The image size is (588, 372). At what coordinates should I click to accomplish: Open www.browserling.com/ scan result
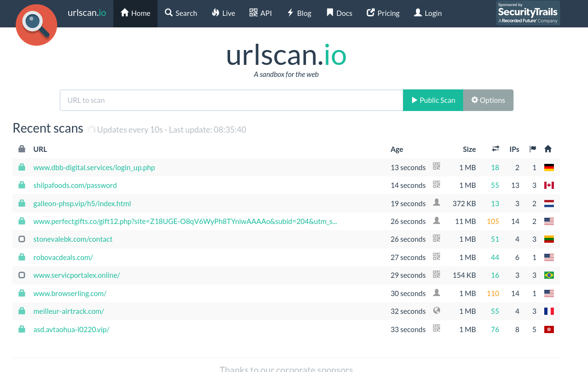click(x=70, y=294)
